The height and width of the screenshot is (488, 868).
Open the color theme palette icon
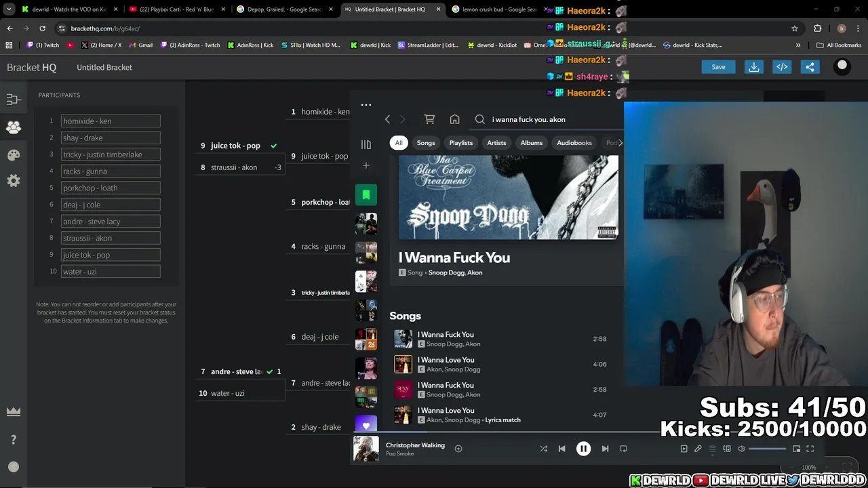(14, 155)
